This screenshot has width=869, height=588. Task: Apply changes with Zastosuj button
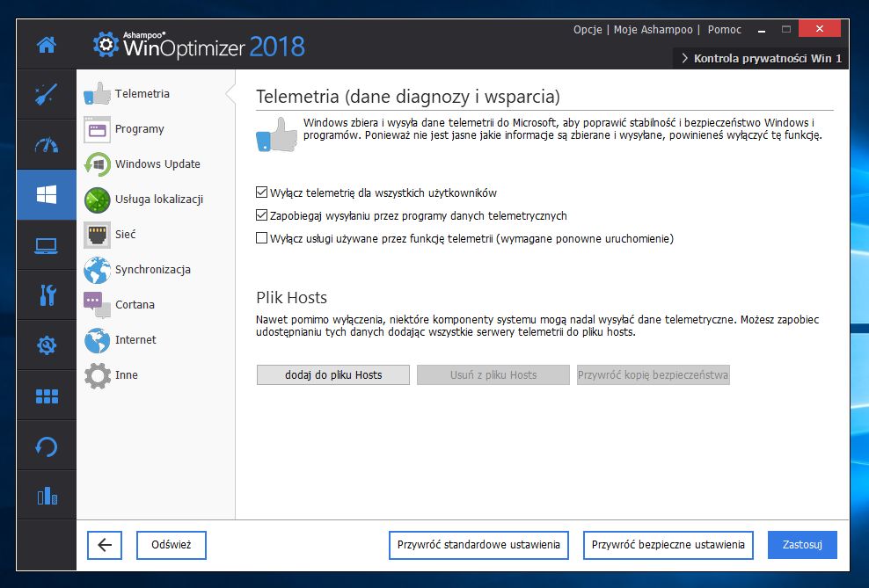coord(802,545)
